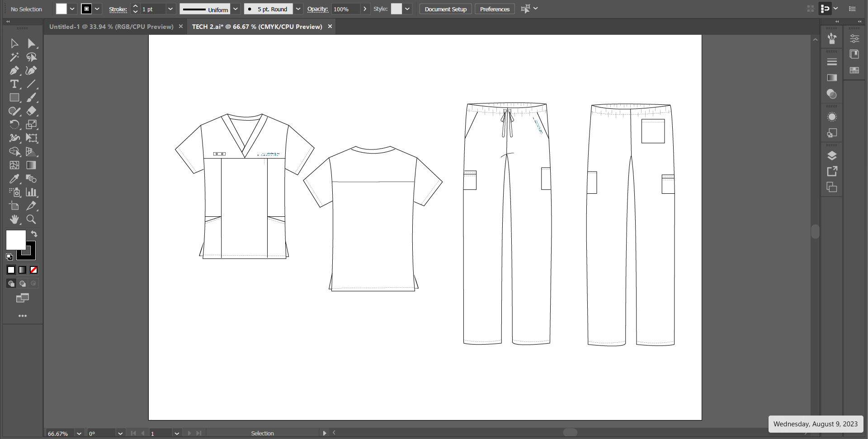Select the Type tool

14,84
